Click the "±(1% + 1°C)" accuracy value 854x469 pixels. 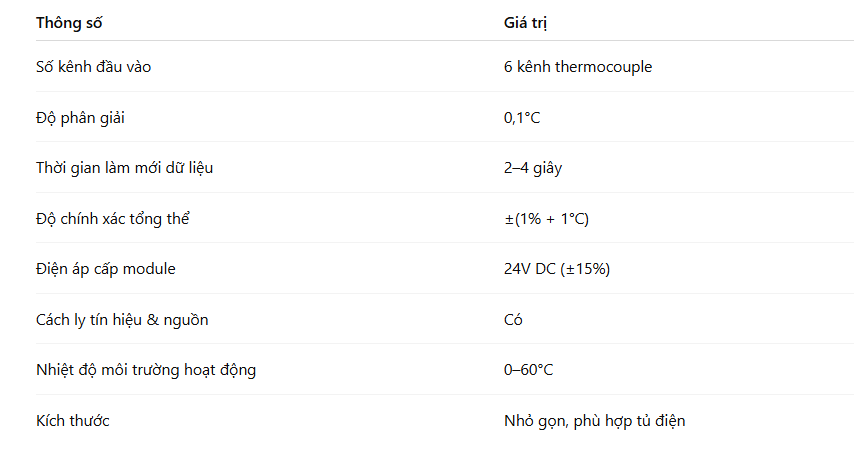[x=546, y=219]
